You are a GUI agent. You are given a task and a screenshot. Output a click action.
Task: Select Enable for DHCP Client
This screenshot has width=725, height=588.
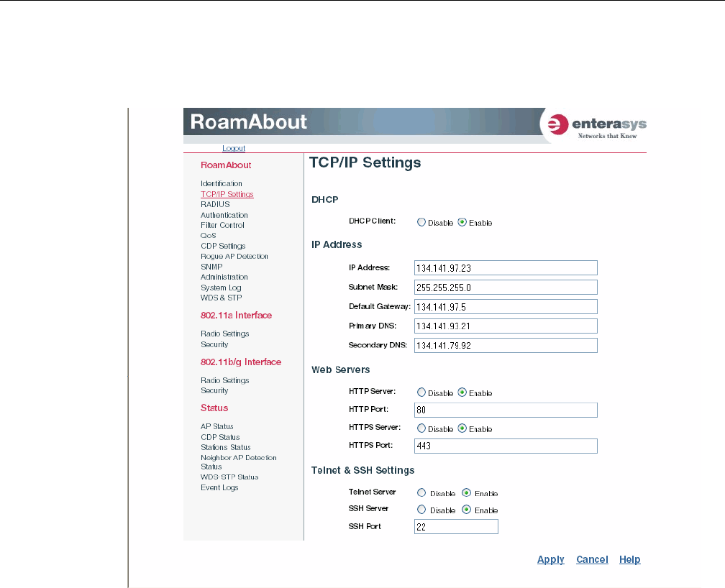coord(462,222)
